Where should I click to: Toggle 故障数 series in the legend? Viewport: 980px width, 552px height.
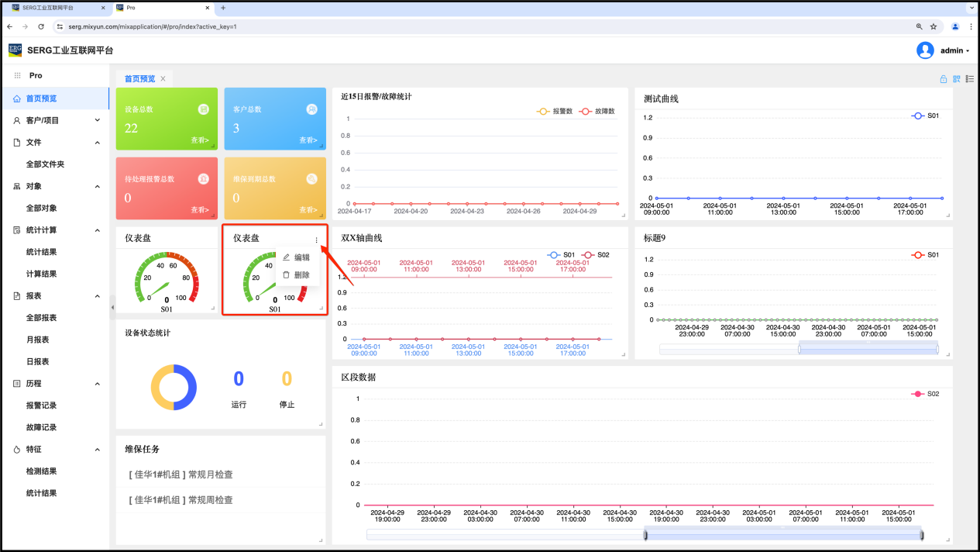tap(597, 112)
